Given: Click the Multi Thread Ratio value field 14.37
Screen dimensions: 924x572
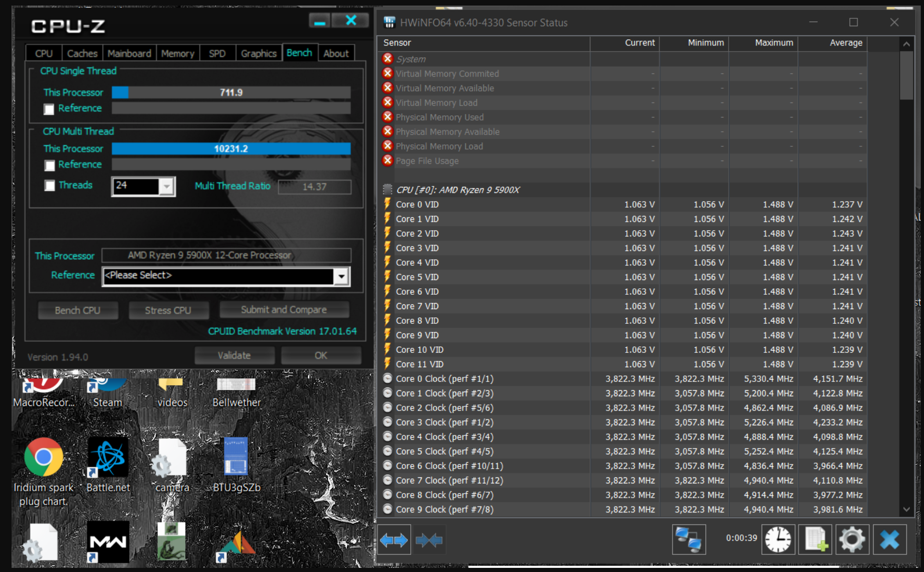Looking at the screenshot, I should point(314,187).
